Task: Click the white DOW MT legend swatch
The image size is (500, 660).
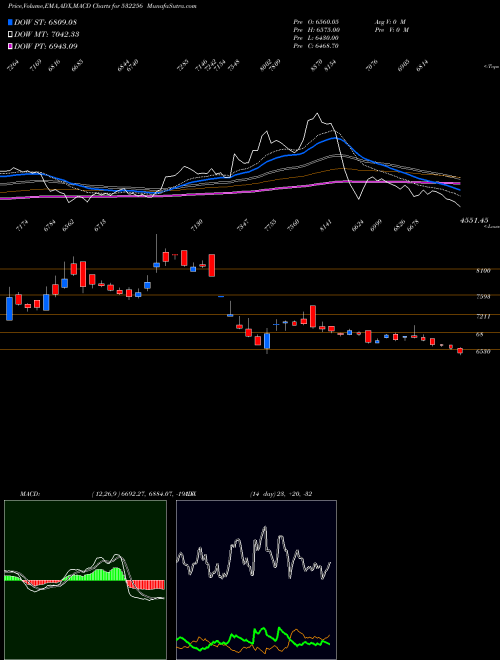Action: [10, 34]
